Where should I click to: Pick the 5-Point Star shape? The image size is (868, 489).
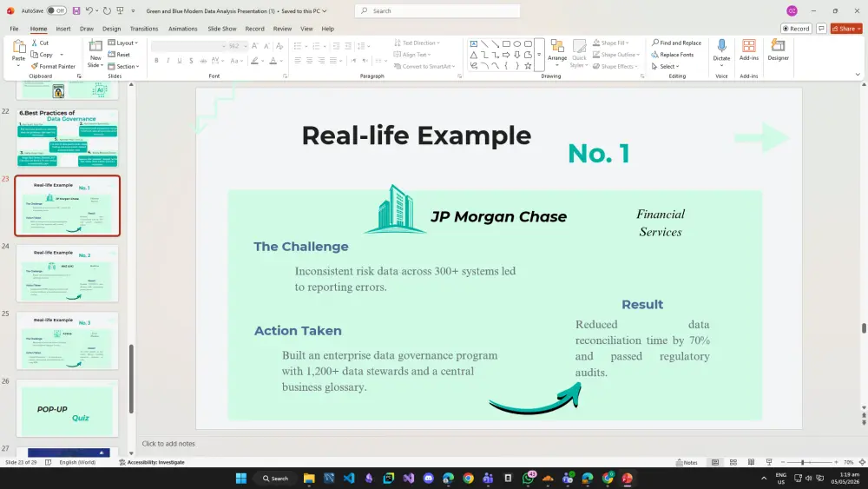point(528,66)
